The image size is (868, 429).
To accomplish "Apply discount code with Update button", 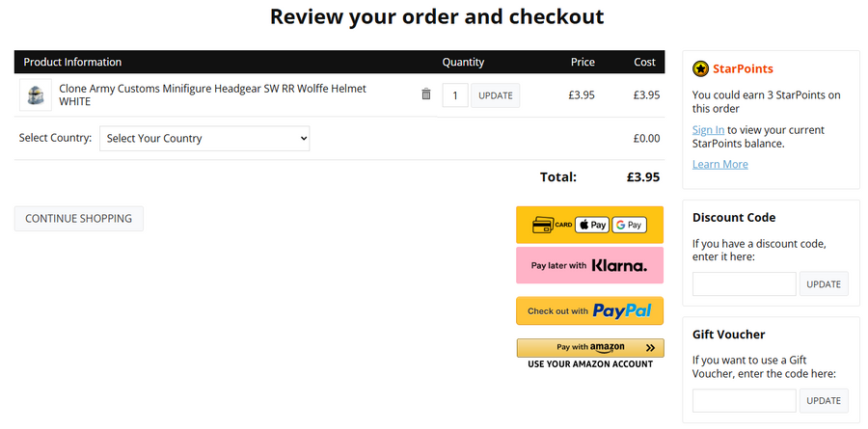I will click(824, 284).
